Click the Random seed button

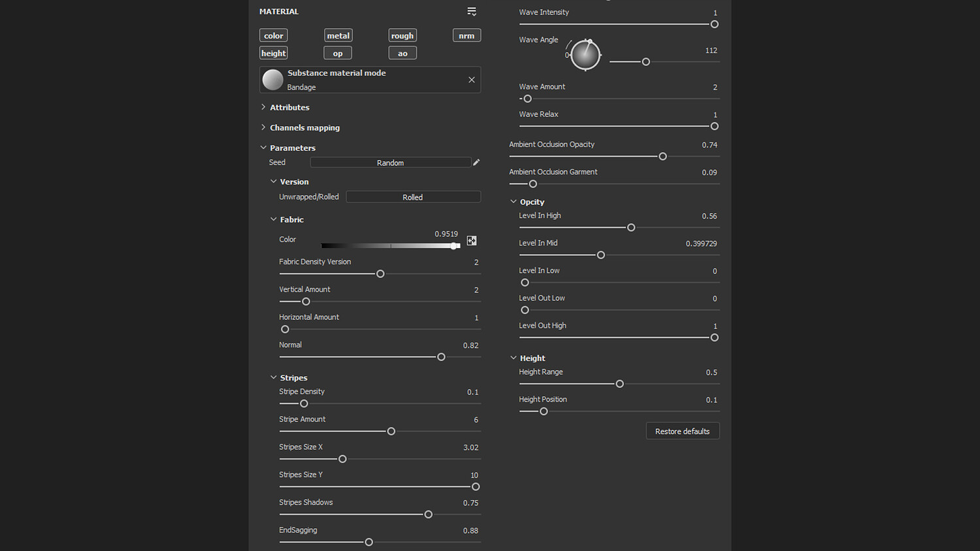(x=390, y=163)
